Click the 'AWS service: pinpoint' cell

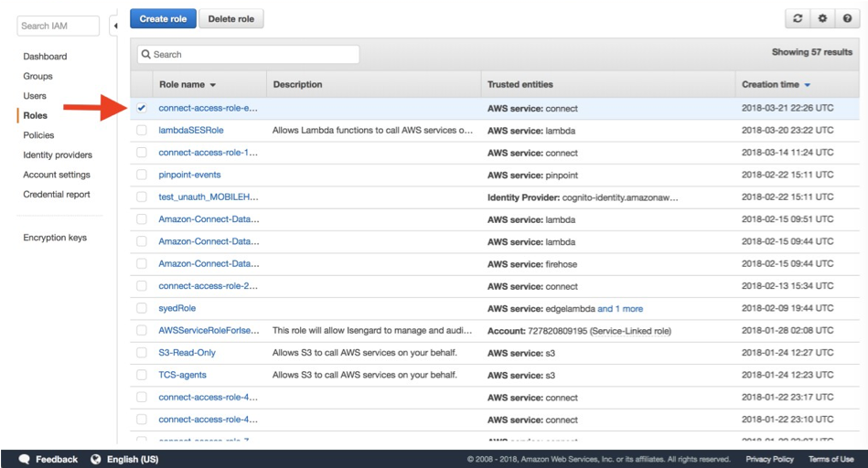(532, 175)
